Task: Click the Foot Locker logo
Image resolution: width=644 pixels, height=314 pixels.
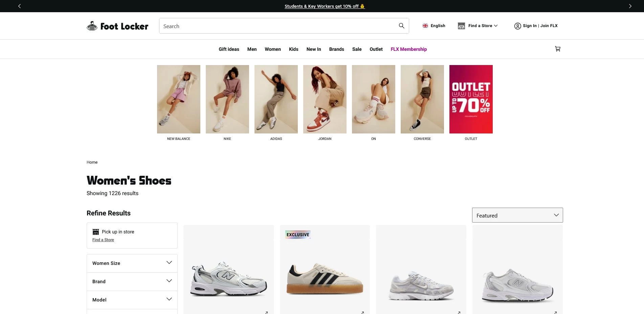Action: pyautogui.click(x=117, y=26)
